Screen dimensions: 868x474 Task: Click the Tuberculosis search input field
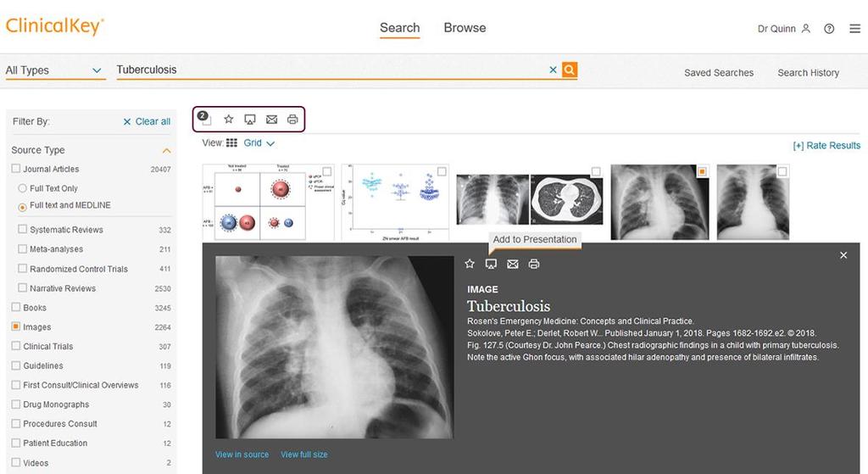click(331, 70)
